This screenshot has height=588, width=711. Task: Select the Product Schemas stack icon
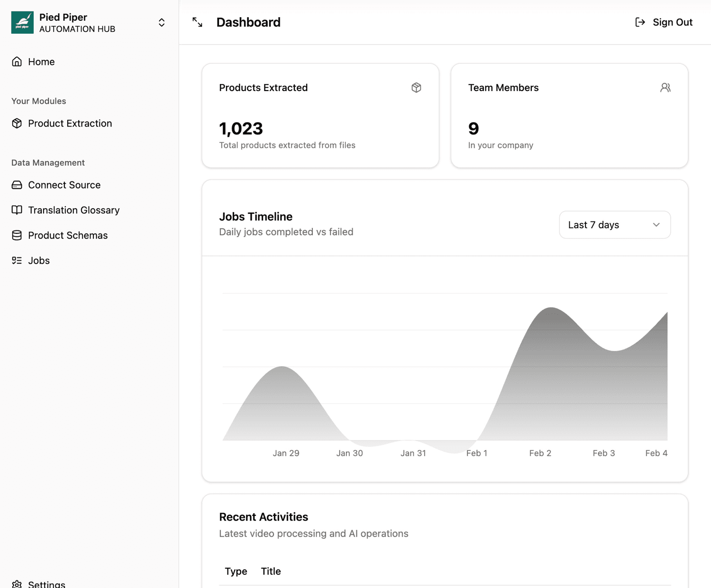(17, 235)
